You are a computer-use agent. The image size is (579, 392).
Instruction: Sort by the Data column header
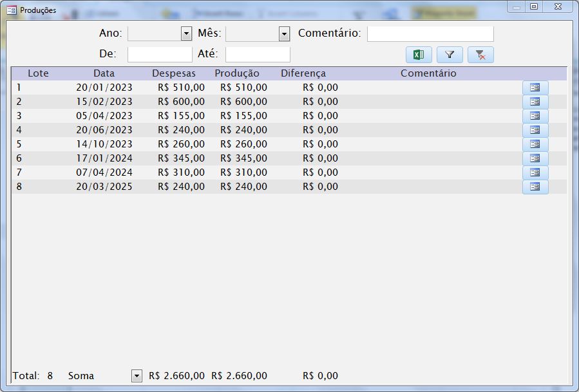click(x=104, y=73)
